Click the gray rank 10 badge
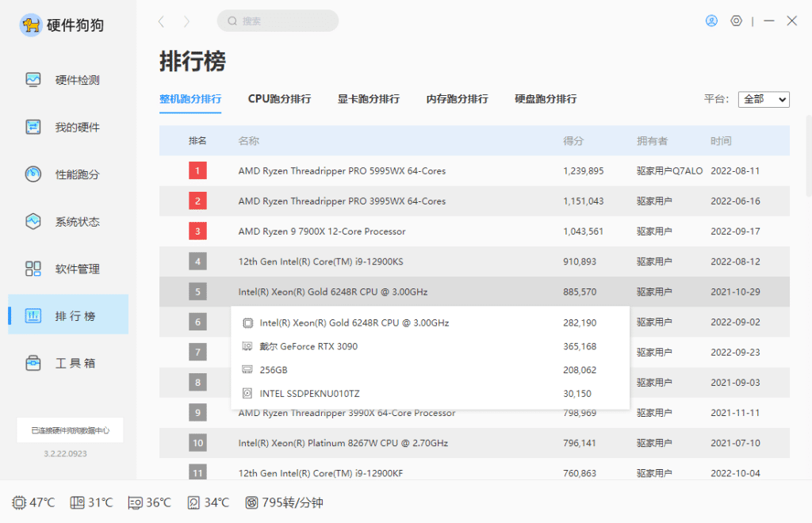Image resolution: width=812 pixels, height=523 pixels. point(197,443)
